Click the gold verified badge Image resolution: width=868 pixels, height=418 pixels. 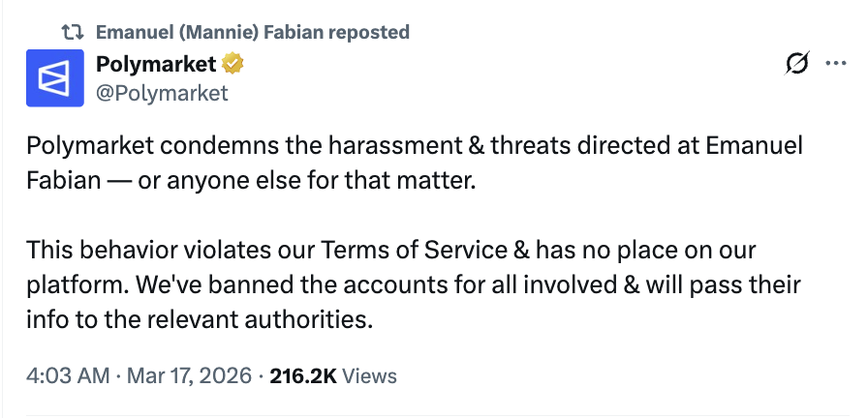pyautogui.click(x=232, y=65)
